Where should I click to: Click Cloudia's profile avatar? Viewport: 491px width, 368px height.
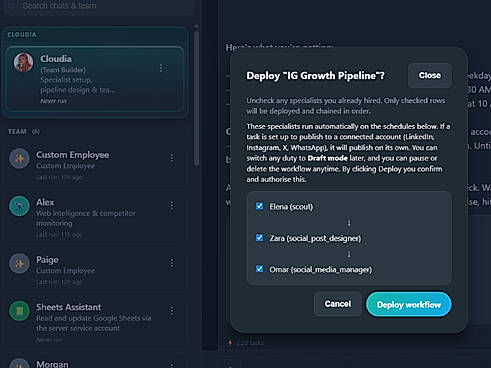23,62
